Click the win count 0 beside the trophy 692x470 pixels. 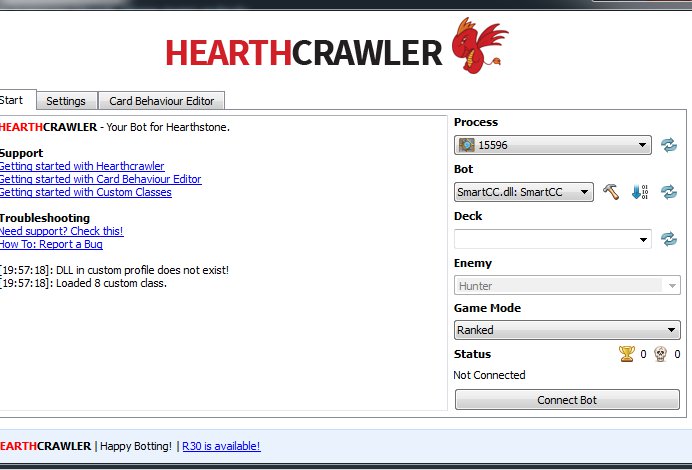pyautogui.click(x=643, y=354)
